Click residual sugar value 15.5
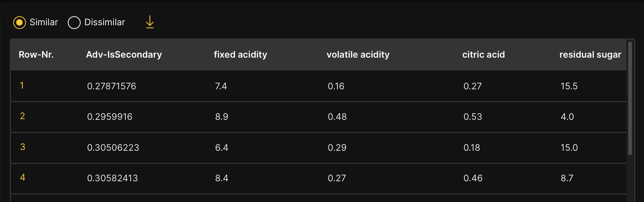Image resolution: width=644 pixels, height=202 pixels. tap(569, 86)
